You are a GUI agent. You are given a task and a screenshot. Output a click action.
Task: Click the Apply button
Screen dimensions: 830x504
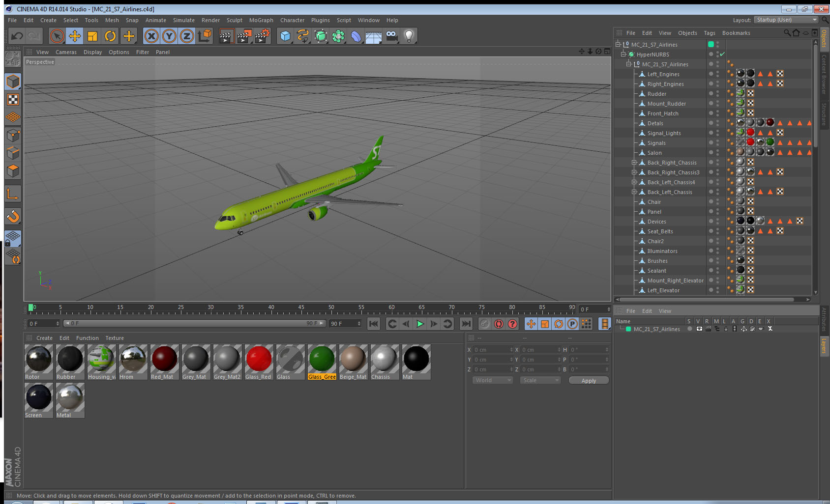click(589, 381)
